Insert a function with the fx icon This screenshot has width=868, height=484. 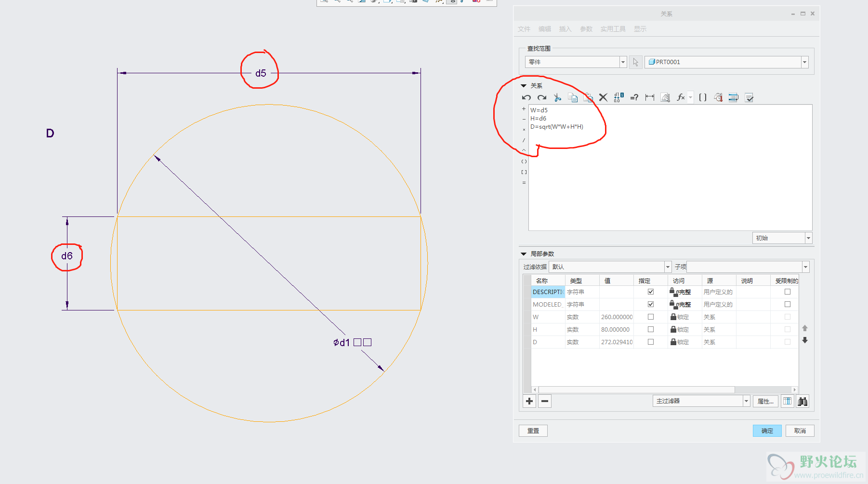point(681,97)
